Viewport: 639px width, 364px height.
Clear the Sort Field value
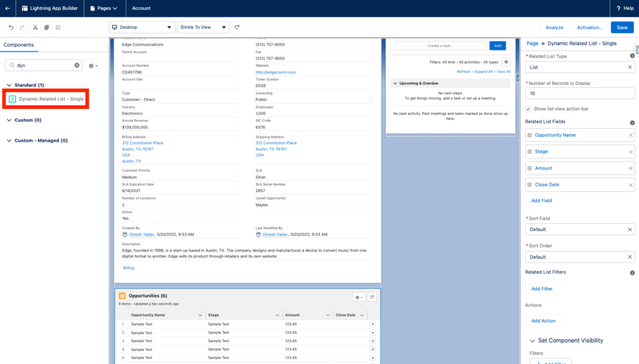630,229
